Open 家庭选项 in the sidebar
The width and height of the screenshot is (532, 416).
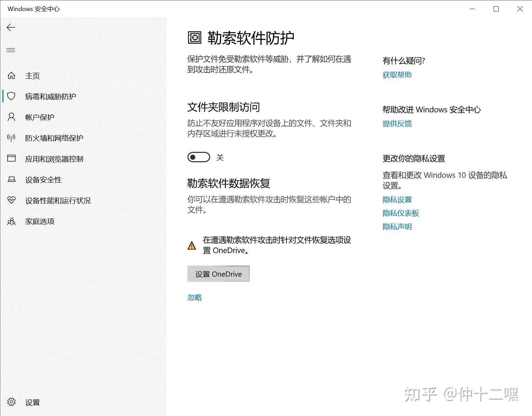[x=39, y=221]
